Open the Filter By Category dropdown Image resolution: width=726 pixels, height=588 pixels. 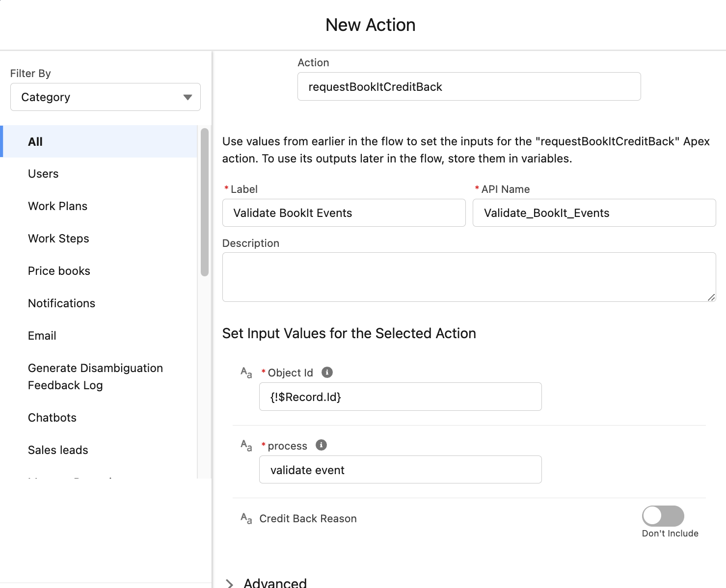coord(106,97)
